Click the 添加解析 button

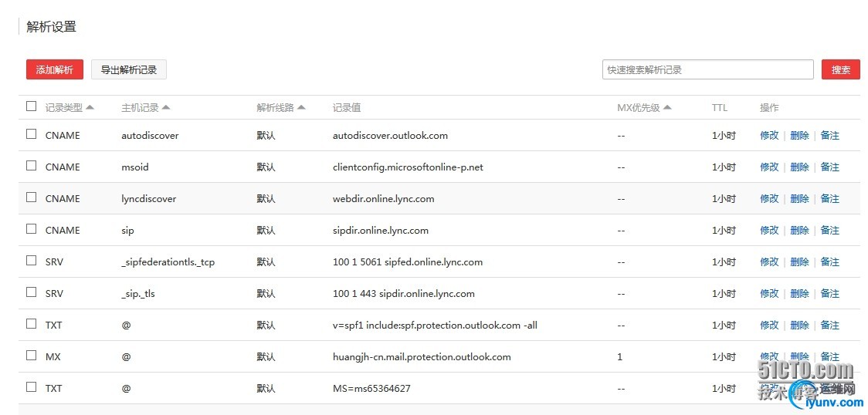pos(54,69)
